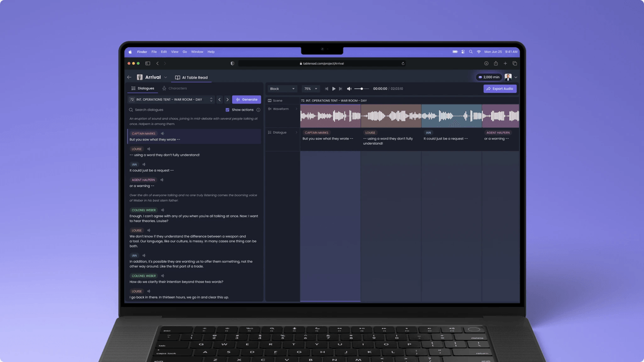
Task: Toggle the Show actions checkbox
Action: pyautogui.click(x=228, y=110)
